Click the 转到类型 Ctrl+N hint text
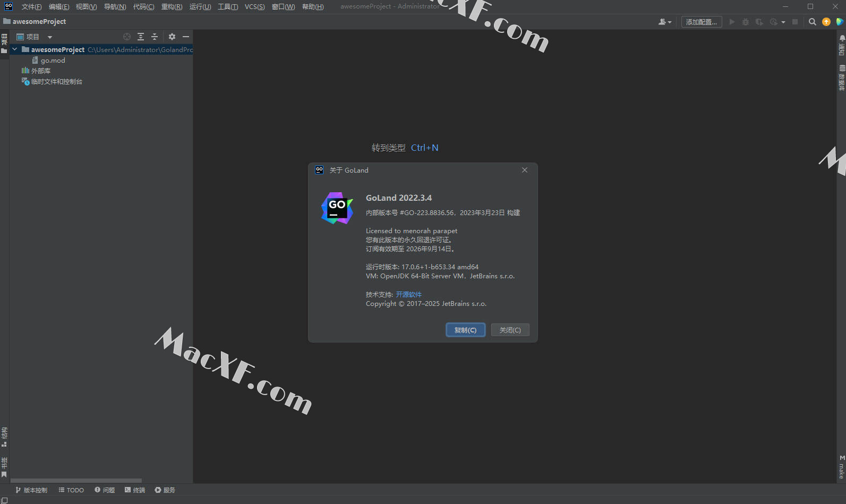The image size is (846, 504). point(405,148)
